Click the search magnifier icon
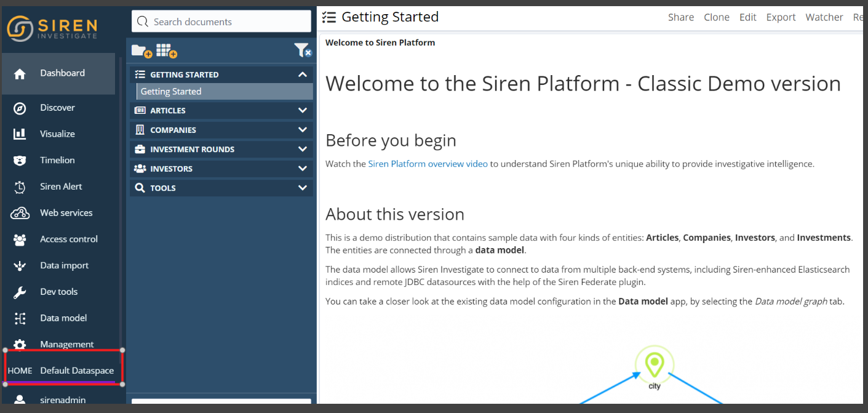 point(143,22)
